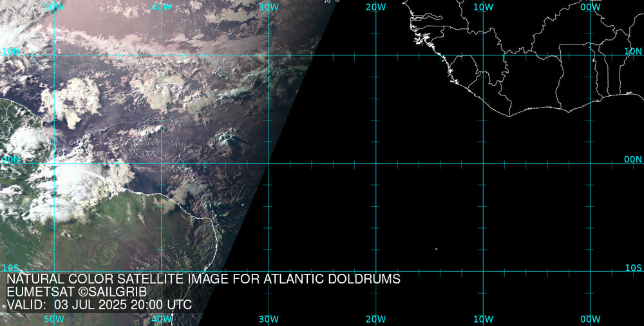The image size is (644, 326).
Task: Click the 10S latitude label on the left side
Action: 11,268
